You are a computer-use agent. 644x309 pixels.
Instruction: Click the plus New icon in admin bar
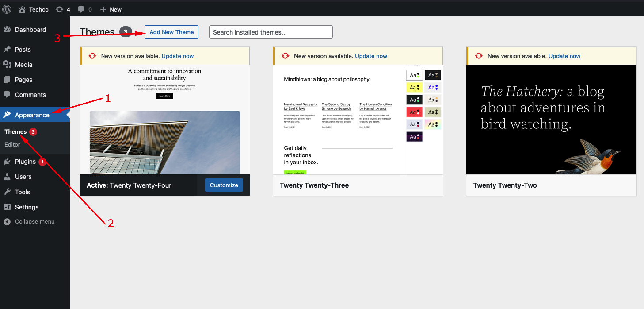pos(103,9)
